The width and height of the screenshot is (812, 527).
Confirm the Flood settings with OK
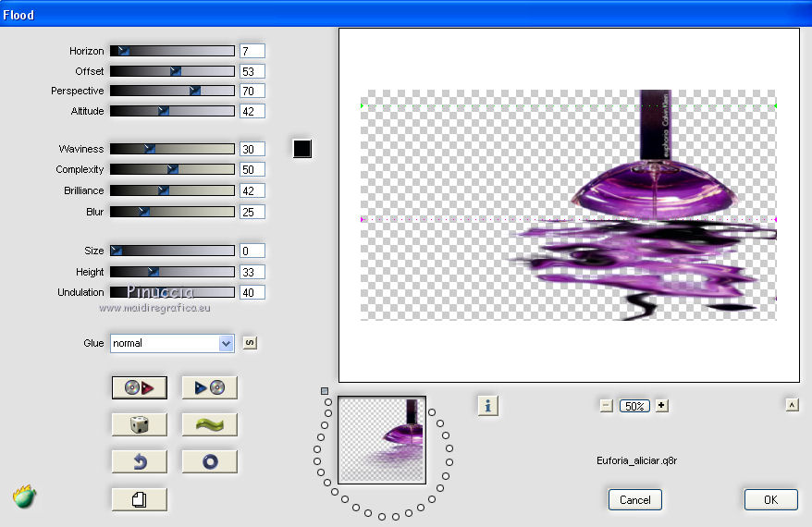(770, 500)
